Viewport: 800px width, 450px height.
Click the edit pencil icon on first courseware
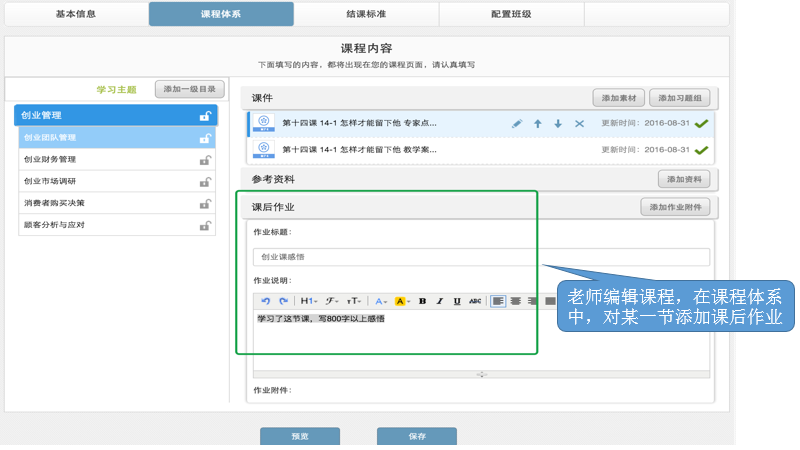(517, 123)
